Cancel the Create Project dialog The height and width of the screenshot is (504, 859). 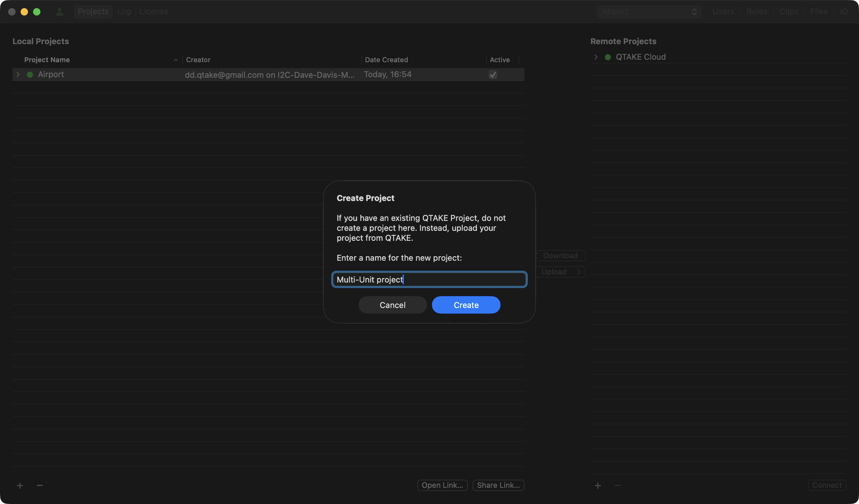392,305
